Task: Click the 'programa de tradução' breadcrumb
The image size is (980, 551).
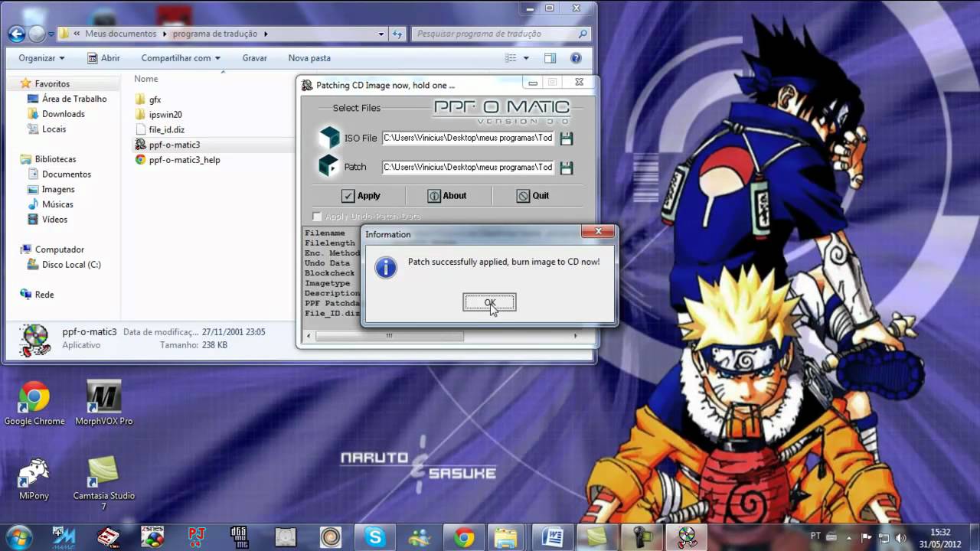Action: pyautogui.click(x=217, y=34)
